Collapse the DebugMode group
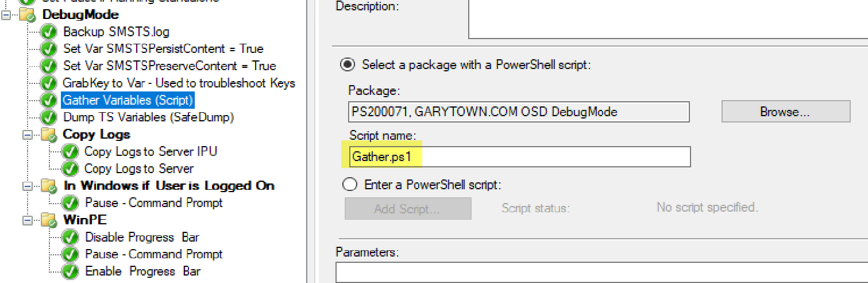 (6, 15)
